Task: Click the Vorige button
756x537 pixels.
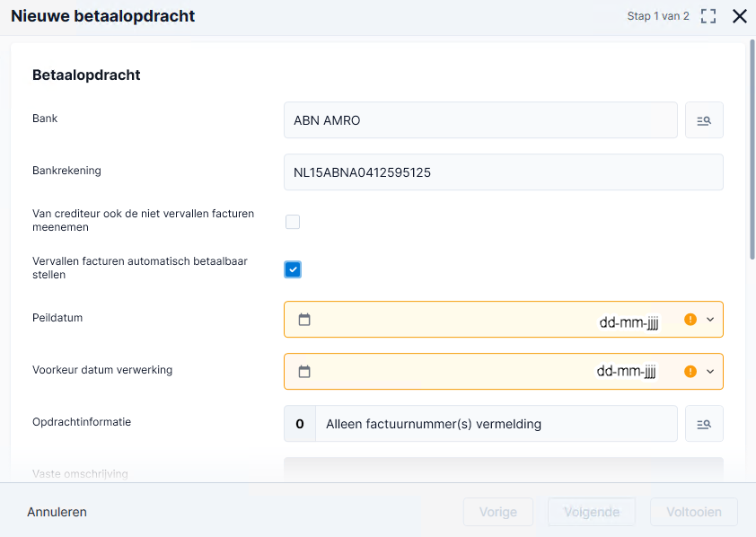Action: 498,512
